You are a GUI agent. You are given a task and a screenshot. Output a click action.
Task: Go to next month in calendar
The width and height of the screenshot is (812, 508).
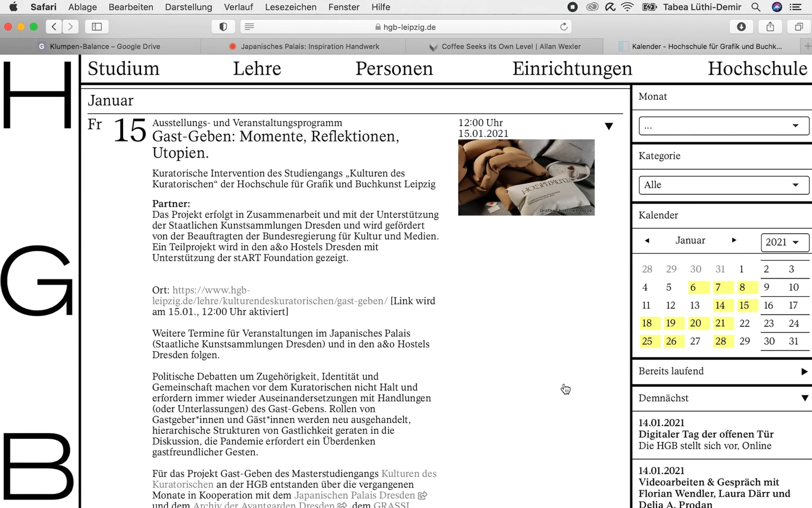(734, 240)
